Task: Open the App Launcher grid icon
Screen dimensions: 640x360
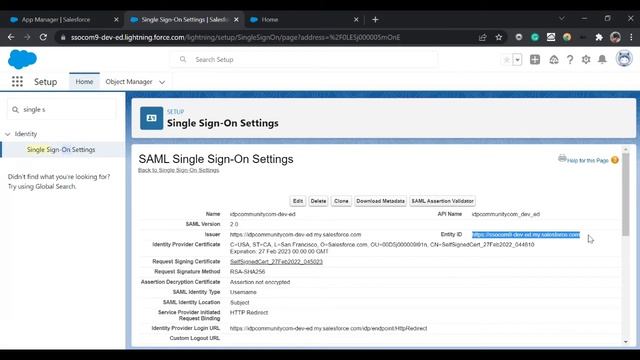Action: pyautogui.click(x=17, y=82)
